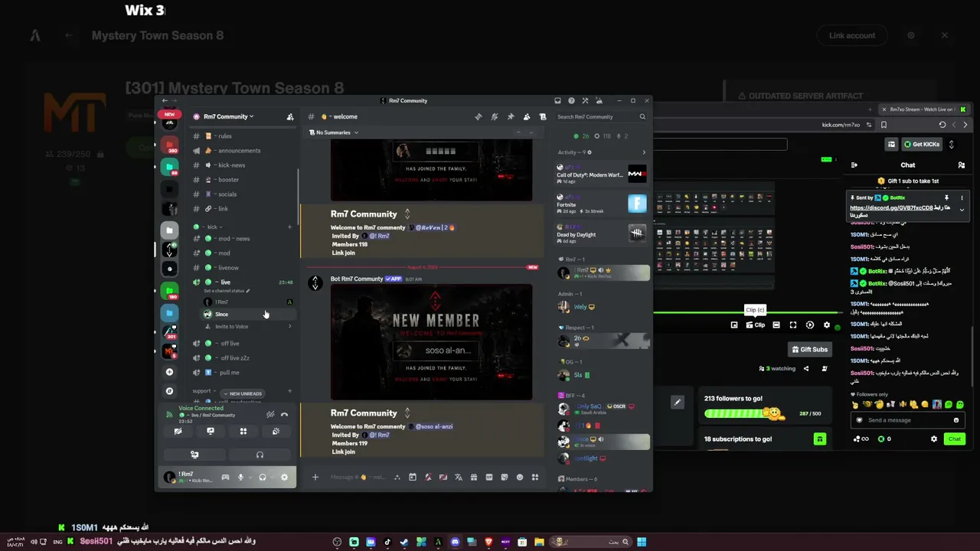Collapse the kick channel category
Viewport: 980px width, 551px height.
click(x=208, y=227)
